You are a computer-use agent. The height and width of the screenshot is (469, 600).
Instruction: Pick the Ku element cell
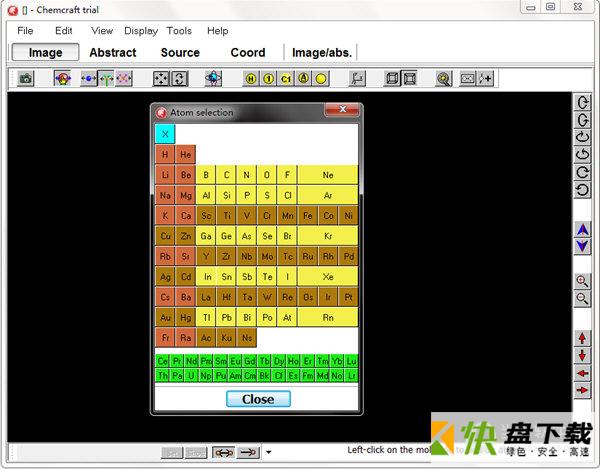tap(227, 338)
